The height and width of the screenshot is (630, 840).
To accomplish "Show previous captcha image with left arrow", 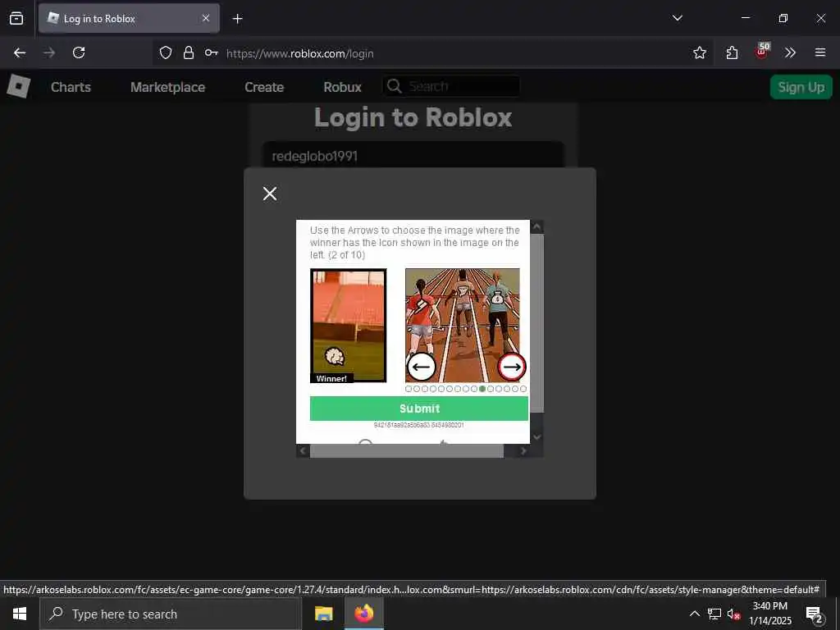I will point(422,367).
